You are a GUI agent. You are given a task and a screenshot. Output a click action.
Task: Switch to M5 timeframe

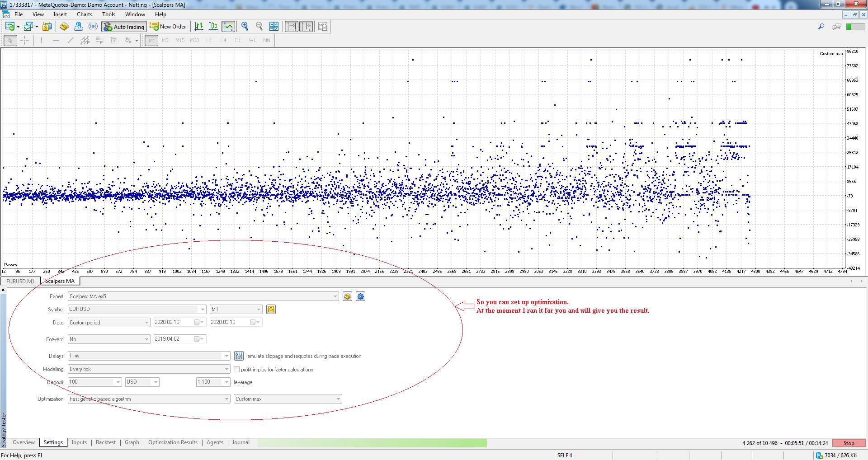pos(165,41)
